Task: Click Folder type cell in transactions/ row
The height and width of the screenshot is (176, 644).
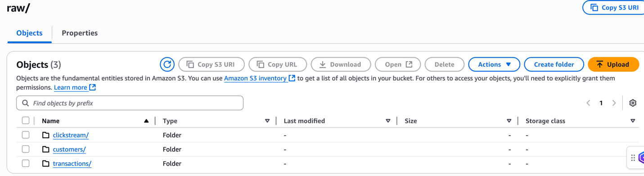Action: point(172,163)
